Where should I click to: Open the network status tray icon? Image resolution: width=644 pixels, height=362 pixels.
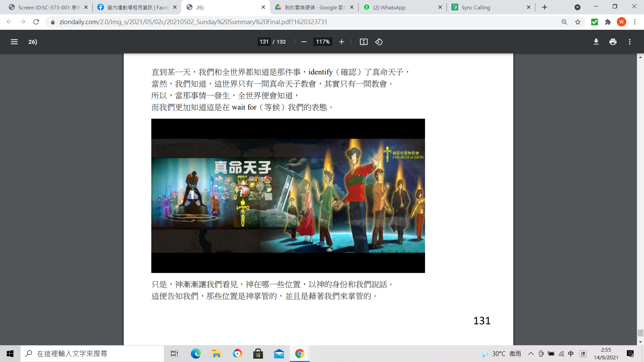tap(561, 354)
